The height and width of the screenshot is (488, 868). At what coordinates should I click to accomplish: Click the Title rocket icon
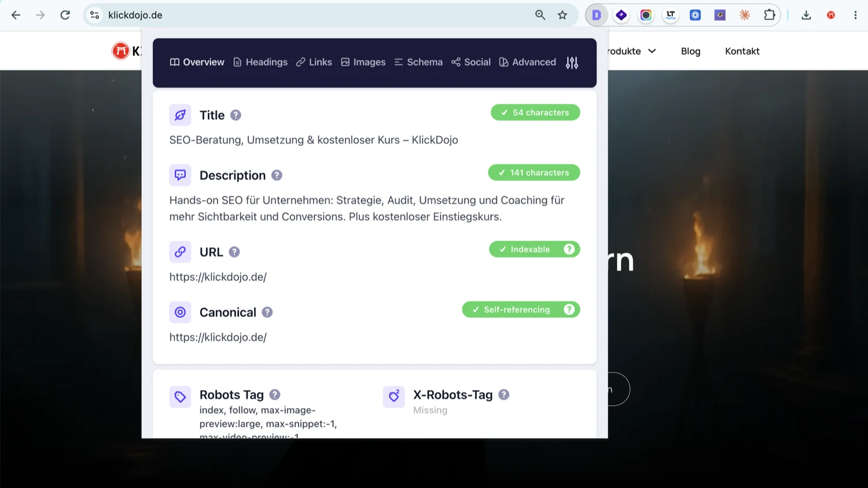point(180,115)
